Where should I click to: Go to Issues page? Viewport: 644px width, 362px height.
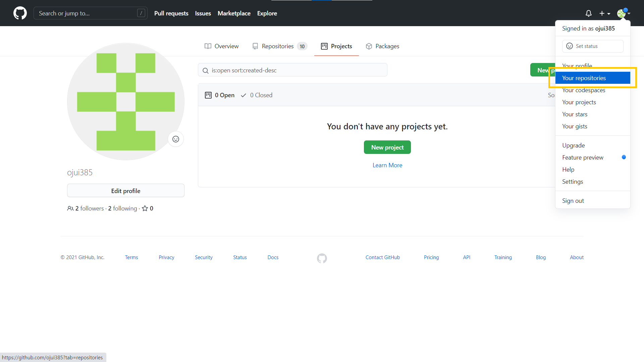tap(203, 13)
